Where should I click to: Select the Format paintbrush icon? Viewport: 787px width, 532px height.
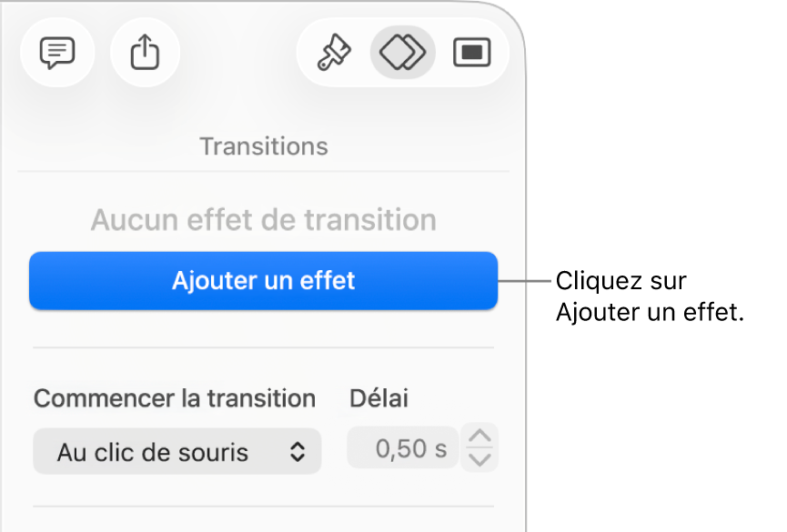[x=333, y=53]
